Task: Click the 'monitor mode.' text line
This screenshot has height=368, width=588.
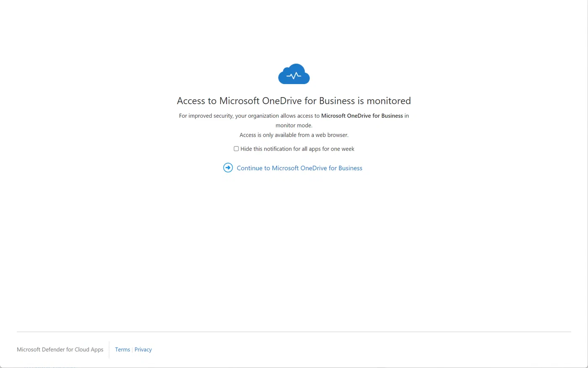Action: 294,125
